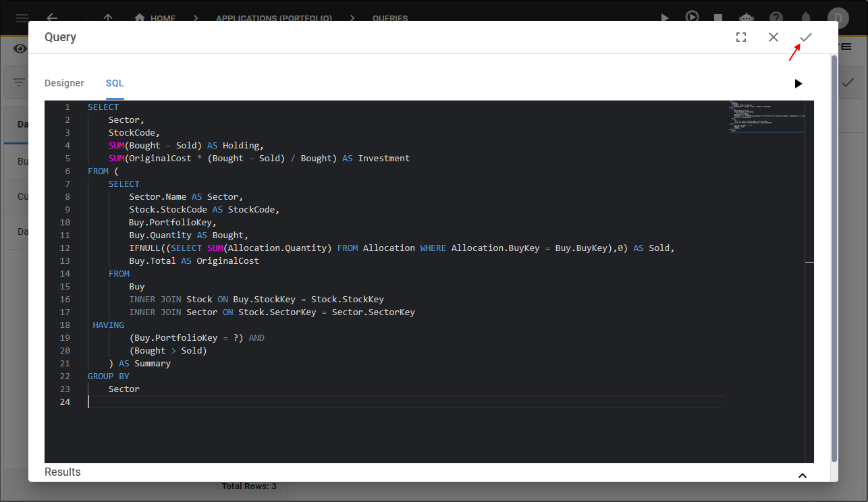The height and width of the screenshot is (502, 868).
Task: Select the SQL tab
Action: [x=115, y=83]
